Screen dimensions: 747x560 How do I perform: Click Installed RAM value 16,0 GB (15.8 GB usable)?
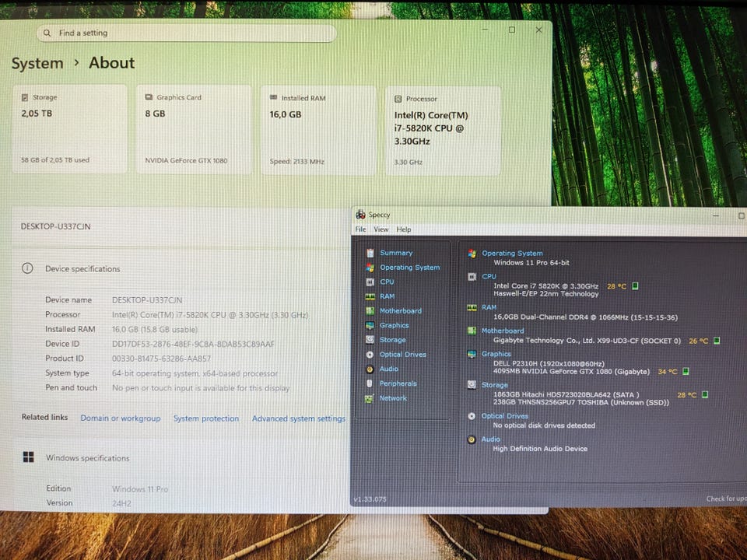pos(155,330)
